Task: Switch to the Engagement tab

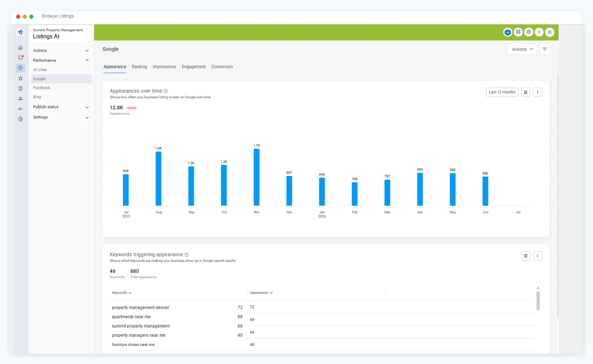Action: [x=194, y=67]
